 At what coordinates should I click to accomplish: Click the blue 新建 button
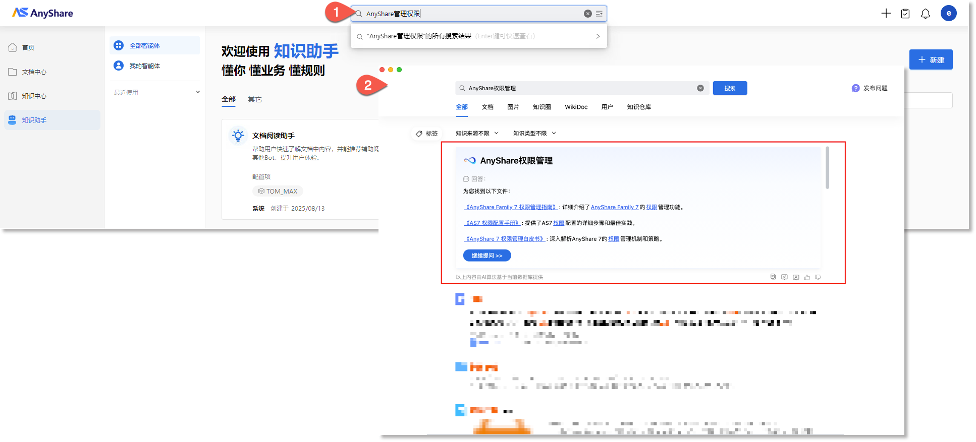[x=931, y=60]
